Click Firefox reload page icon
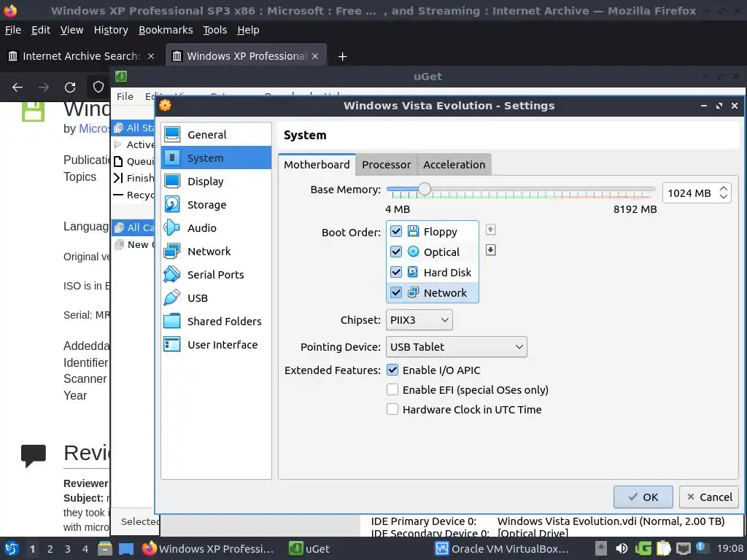 [70, 87]
